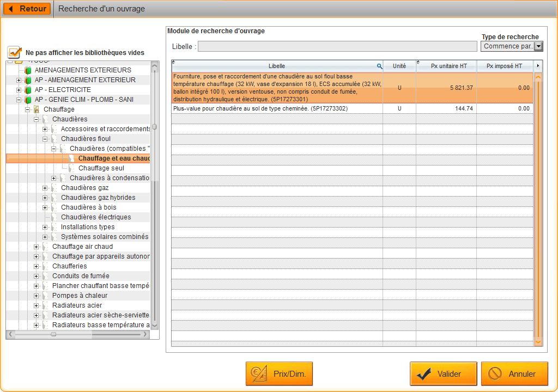Collapse the AP - GENIE CLIM - PLOMB - SANI node
This screenshot has width=558, height=392.
pos(19,100)
